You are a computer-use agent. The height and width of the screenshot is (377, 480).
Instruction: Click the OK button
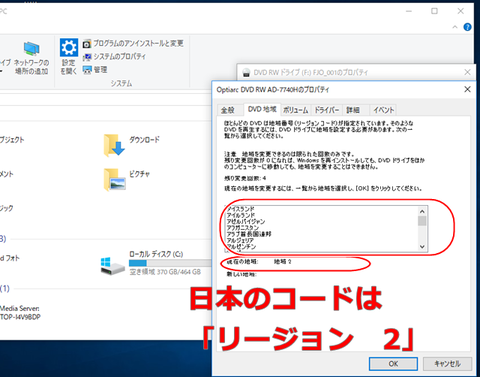393,364
